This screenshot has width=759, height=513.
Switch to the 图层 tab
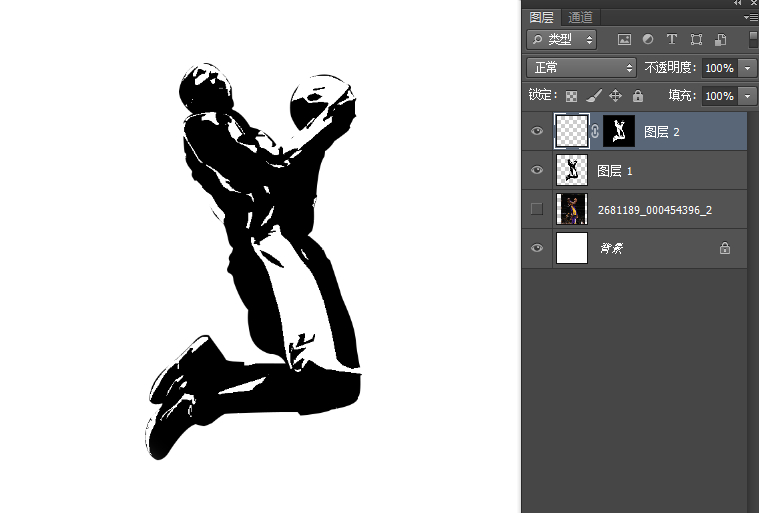pyautogui.click(x=541, y=17)
